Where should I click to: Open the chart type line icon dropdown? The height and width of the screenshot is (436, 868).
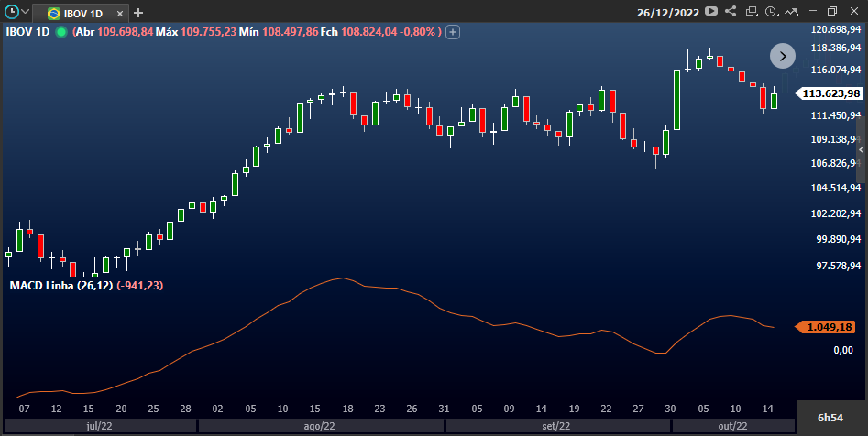pos(792,11)
